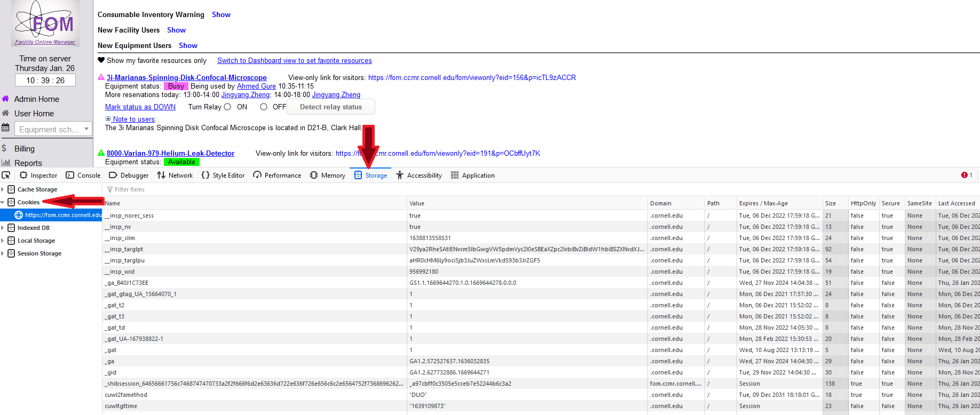
Task: Click the Available equipment status badge
Action: coord(181,162)
